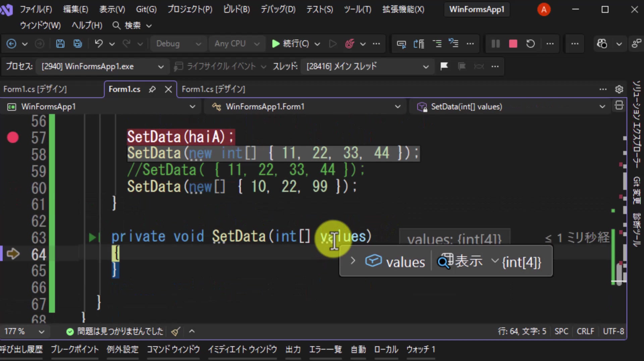Open the editor settings gear icon

pyautogui.click(x=619, y=89)
